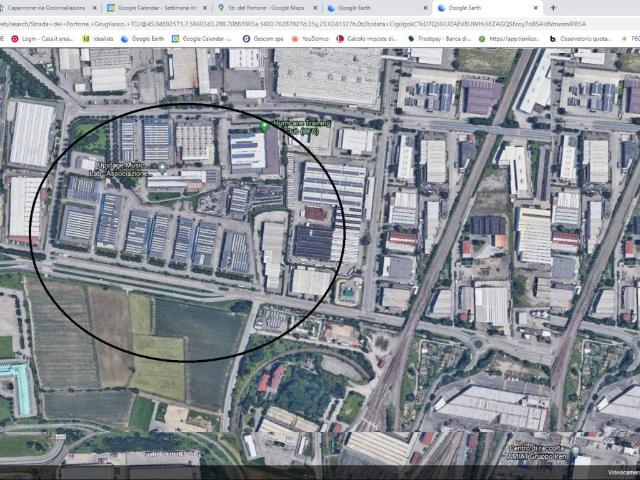Open a new browser tab

click(x=553, y=7)
